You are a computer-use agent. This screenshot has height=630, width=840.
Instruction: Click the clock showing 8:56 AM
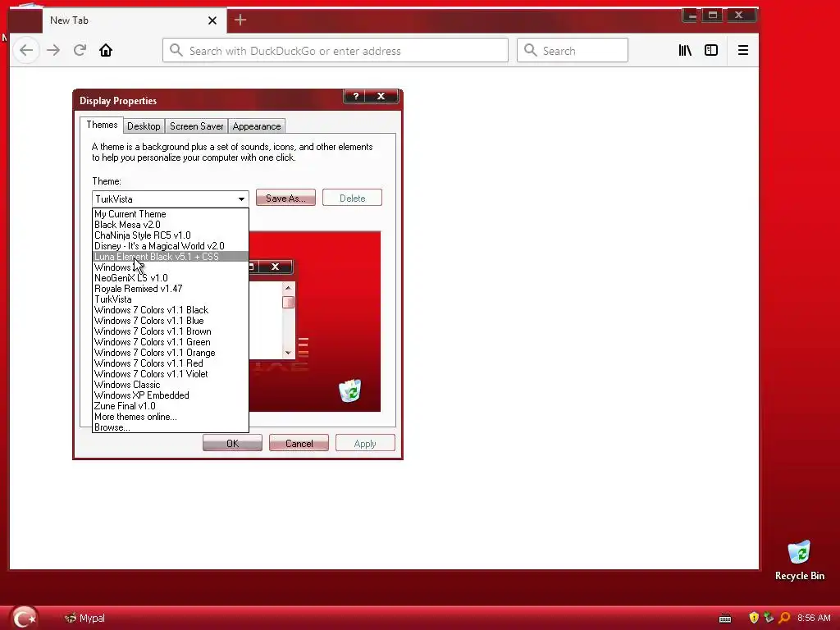point(814,618)
